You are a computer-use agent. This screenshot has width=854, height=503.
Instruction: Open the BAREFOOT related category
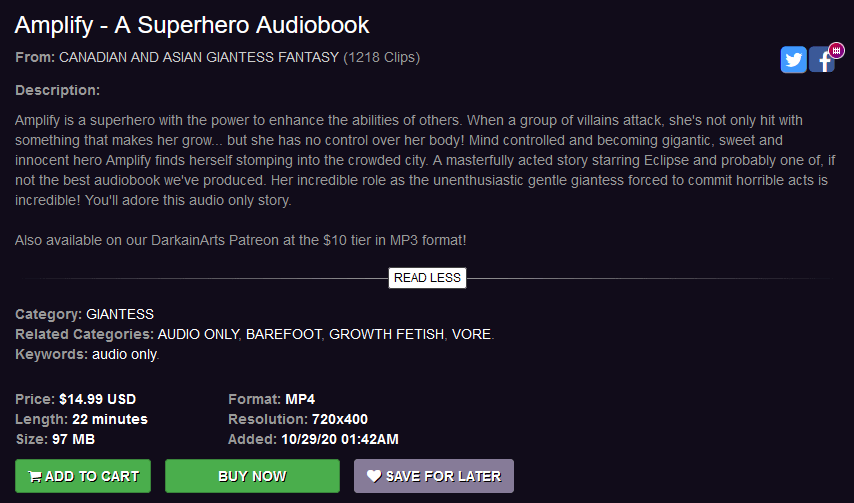click(x=284, y=334)
